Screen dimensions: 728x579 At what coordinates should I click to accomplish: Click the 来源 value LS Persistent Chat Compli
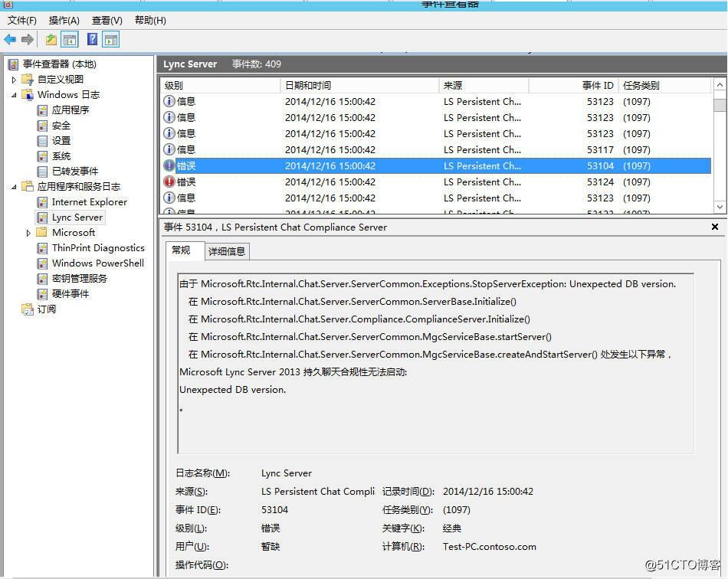(x=317, y=492)
